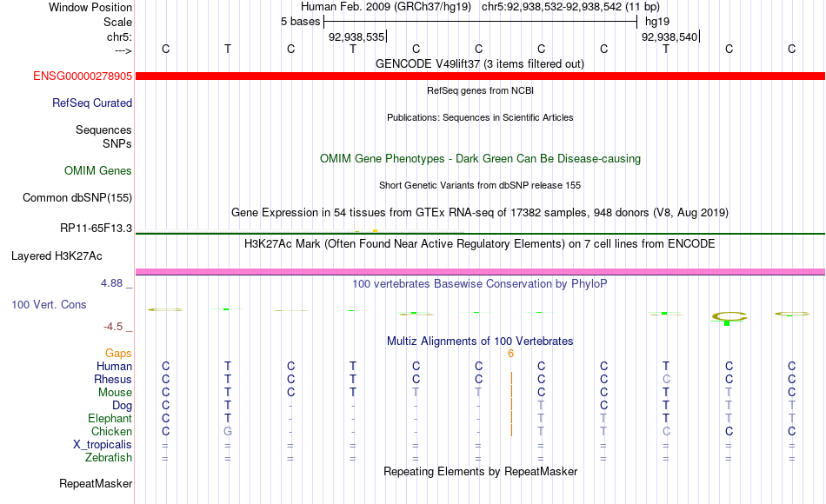This screenshot has width=826, height=504.
Task: Click the 100 Vert. Cons track label
Action: tap(49, 304)
